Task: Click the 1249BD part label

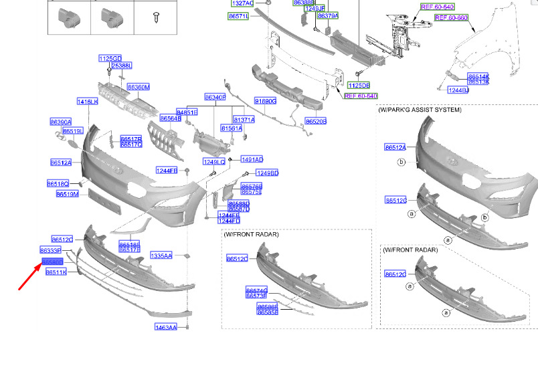Action: click(267, 173)
